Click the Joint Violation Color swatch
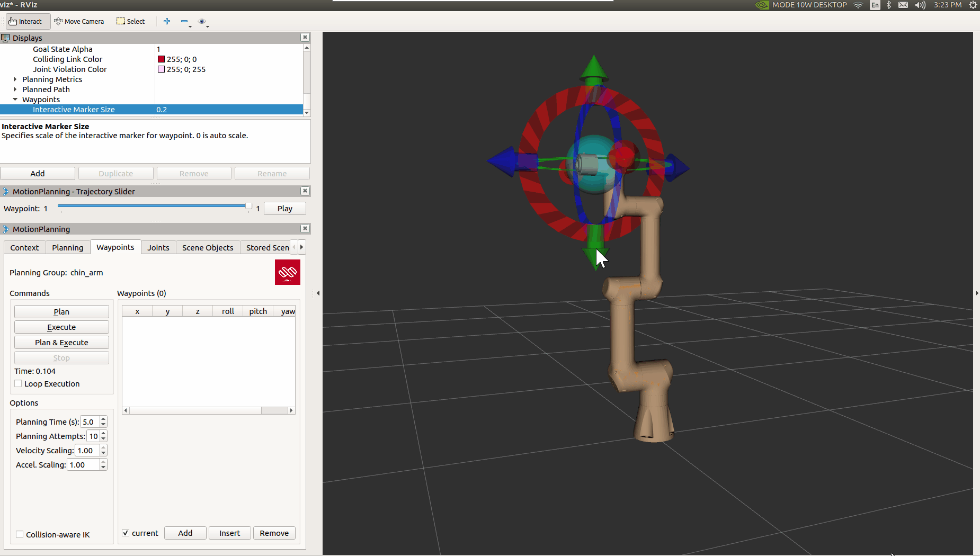Screen dimensions: 980x556 [x=161, y=69]
